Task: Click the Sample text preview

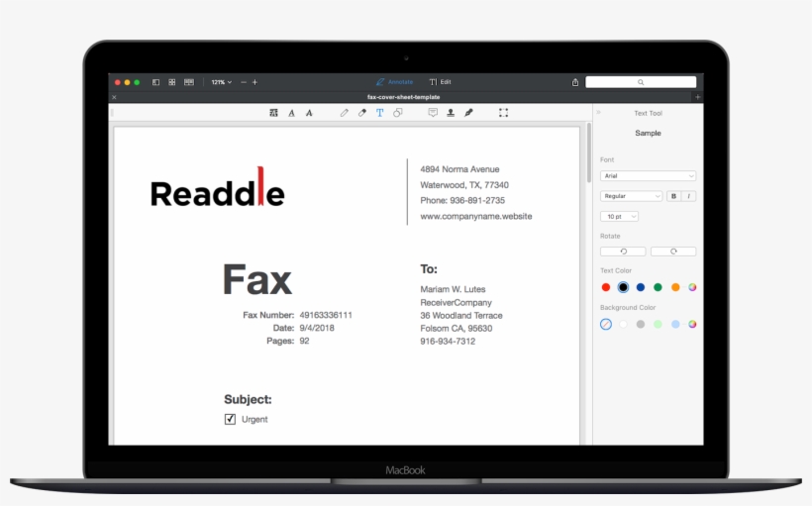Action: (648, 133)
